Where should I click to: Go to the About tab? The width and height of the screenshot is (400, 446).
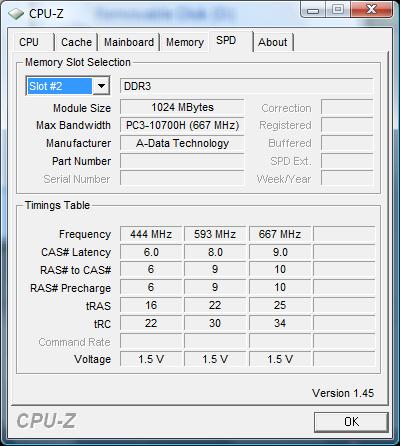point(273,42)
